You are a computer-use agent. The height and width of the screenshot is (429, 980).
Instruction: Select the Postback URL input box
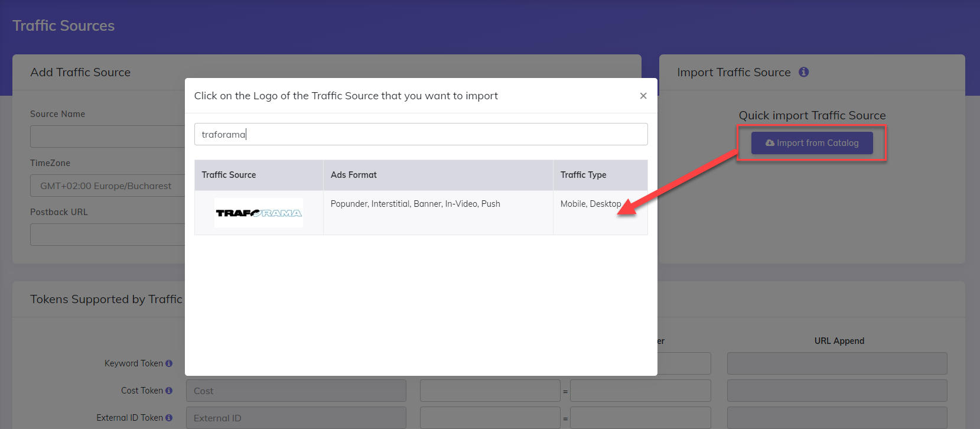(108, 235)
